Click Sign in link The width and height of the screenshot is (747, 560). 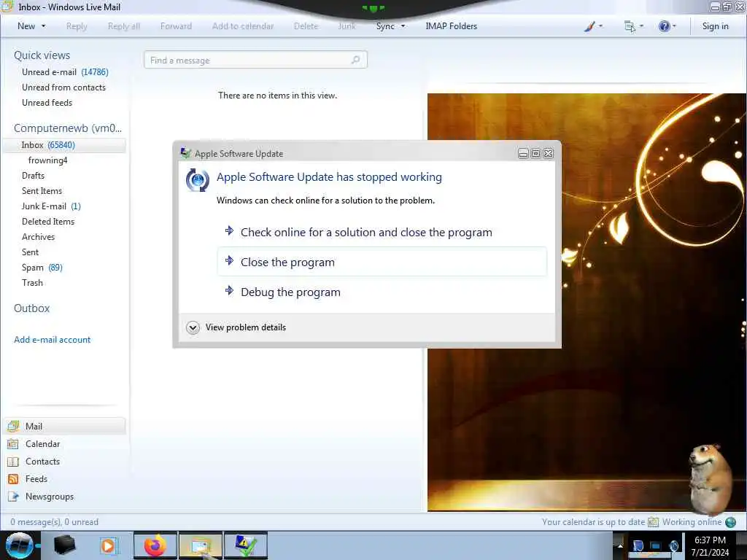pyautogui.click(x=715, y=26)
